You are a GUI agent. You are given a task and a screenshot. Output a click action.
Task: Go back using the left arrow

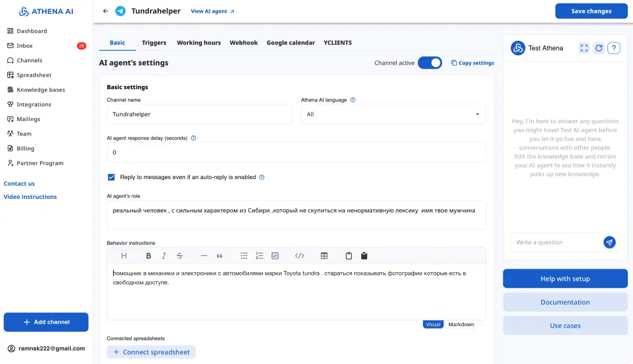[105, 11]
